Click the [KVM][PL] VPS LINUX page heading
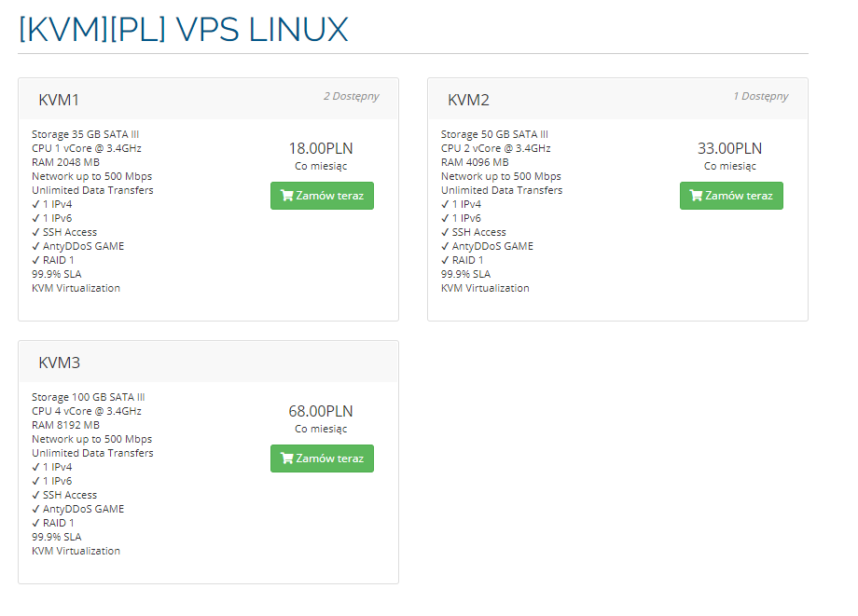This screenshot has width=858, height=616. 183,29
